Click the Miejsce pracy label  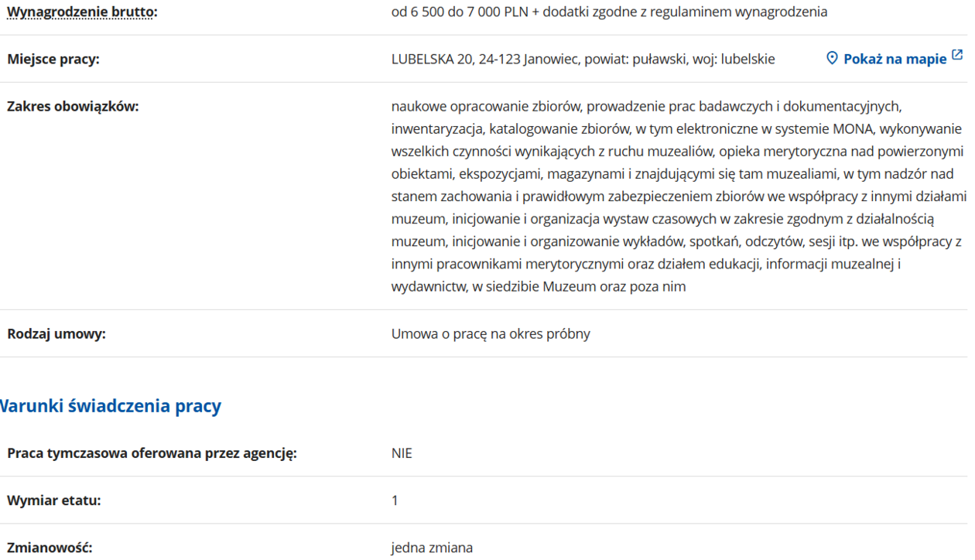[53, 60]
